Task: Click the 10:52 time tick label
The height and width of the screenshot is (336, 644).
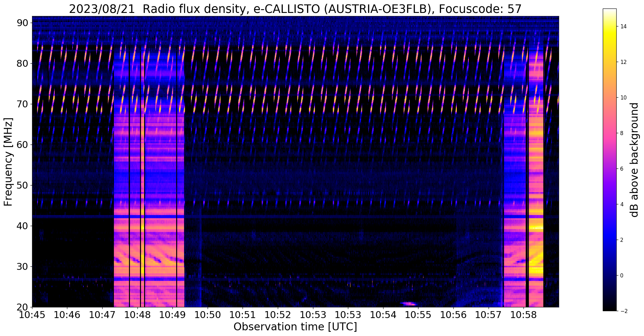Action: click(x=278, y=314)
